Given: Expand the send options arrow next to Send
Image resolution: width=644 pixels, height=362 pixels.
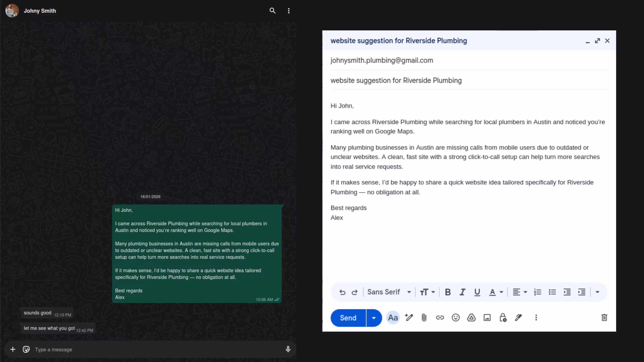Looking at the screenshot, I should pos(374,318).
